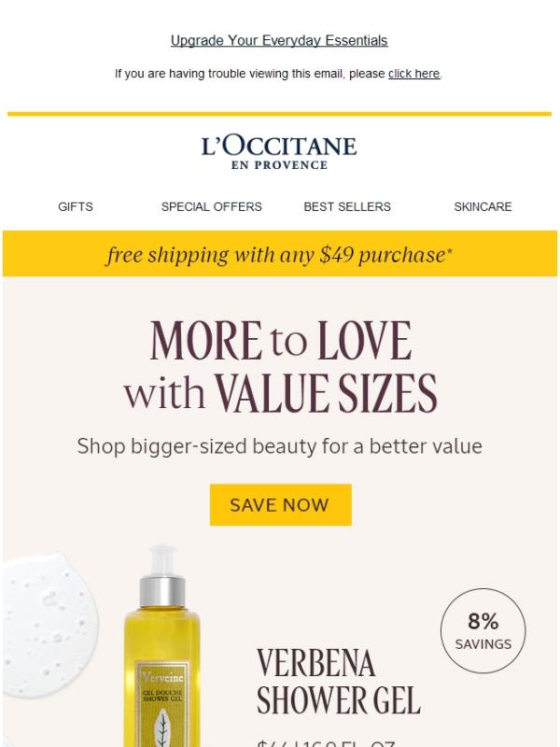Click the Verveine label on the bottle

(162, 676)
